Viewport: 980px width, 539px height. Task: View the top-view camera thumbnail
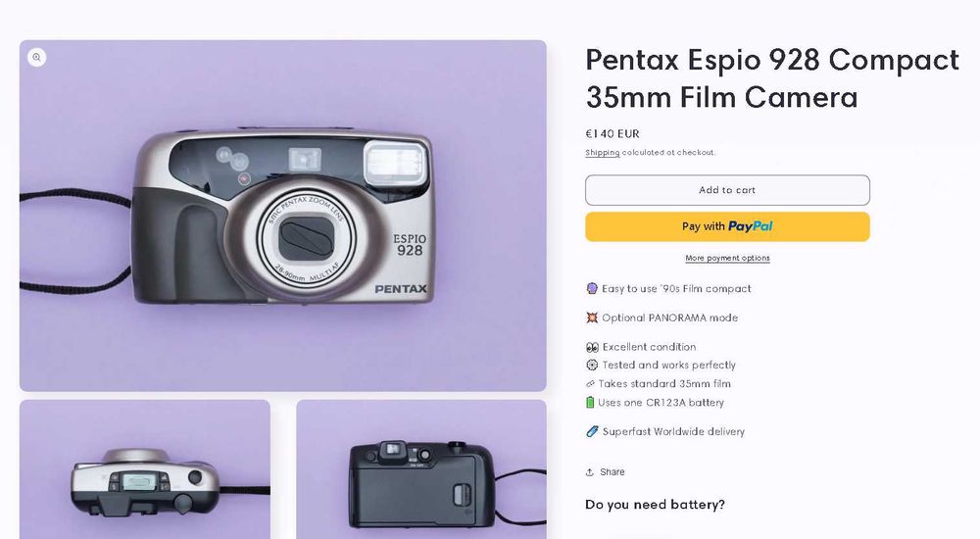tap(144, 470)
